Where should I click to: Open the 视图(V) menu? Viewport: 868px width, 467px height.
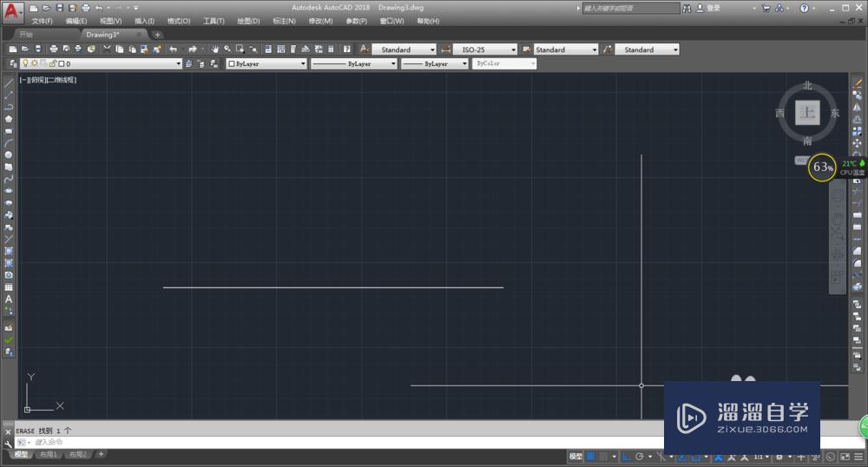[111, 21]
